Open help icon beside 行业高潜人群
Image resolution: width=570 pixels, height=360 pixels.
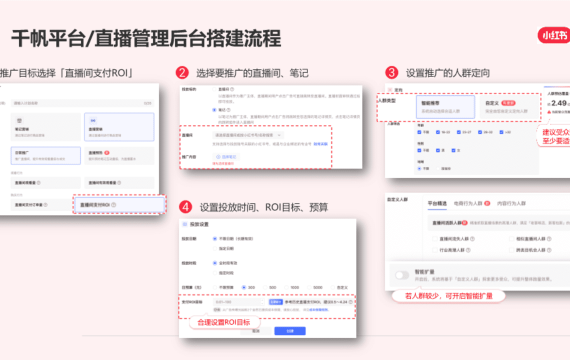(468, 250)
